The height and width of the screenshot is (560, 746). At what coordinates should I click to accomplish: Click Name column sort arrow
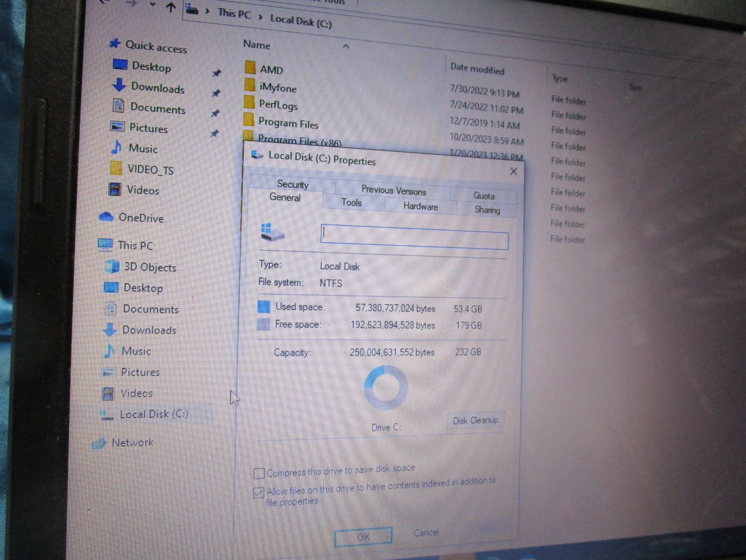click(346, 46)
